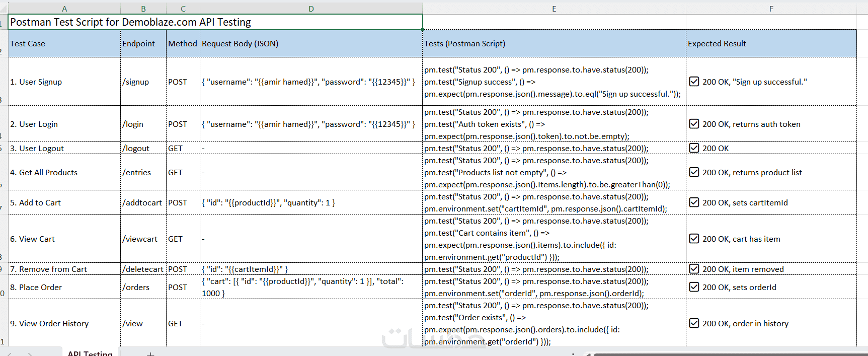
Task: Click the '8. Place Order' cell
Action: point(64,287)
